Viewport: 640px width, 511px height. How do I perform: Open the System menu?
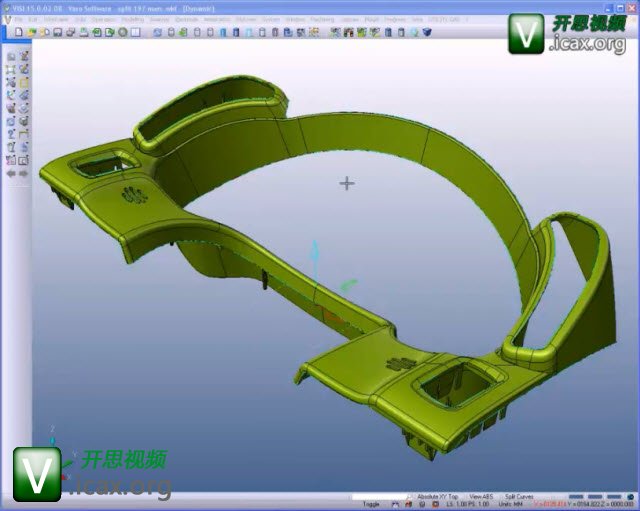click(271, 19)
